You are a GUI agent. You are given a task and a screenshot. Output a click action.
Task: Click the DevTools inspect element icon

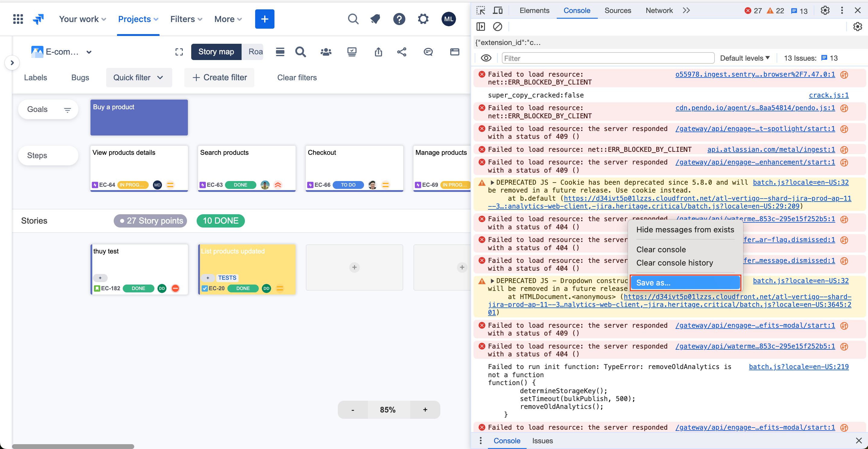tap(481, 11)
